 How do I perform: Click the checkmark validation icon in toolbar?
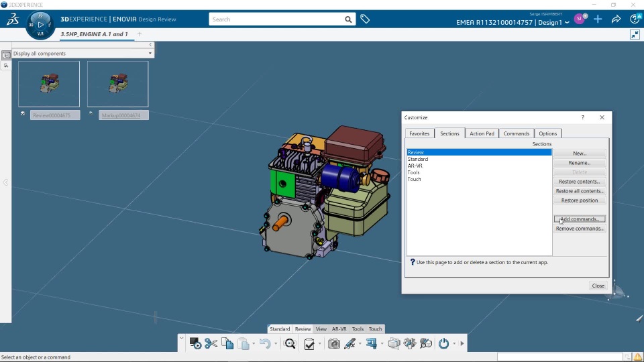click(309, 343)
